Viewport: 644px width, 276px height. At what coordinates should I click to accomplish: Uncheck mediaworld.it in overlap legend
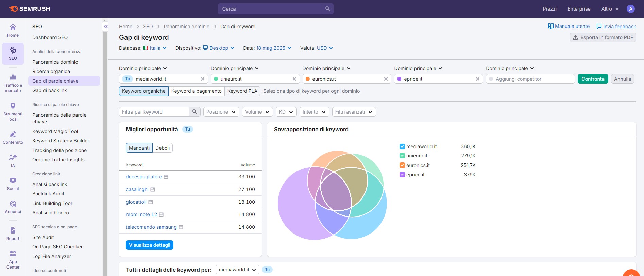402,146
